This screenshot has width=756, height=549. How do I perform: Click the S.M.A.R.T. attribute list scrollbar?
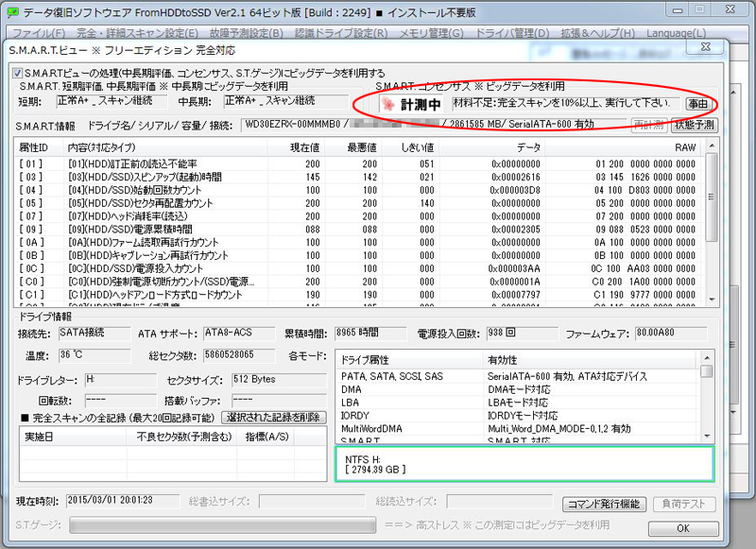(x=712, y=227)
